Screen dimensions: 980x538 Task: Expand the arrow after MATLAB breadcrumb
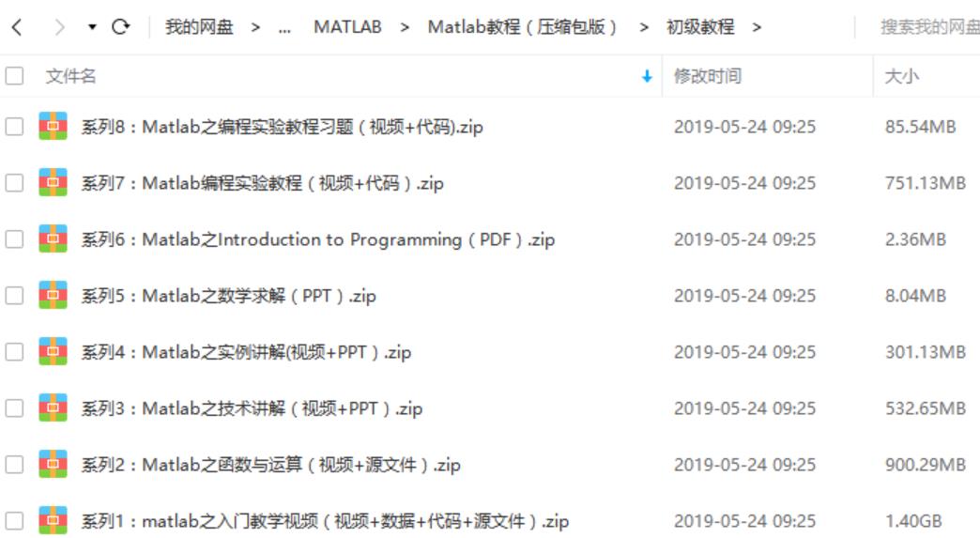(405, 27)
